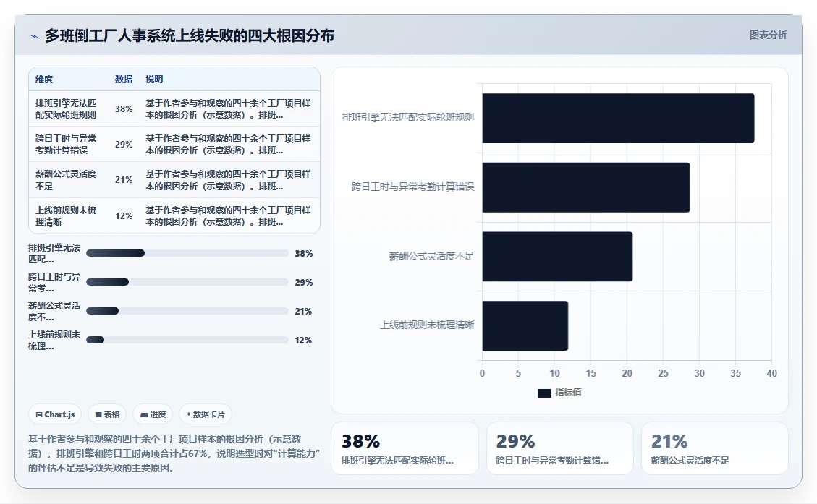Select the 进度 tag chip
Image resolution: width=817 pixels, height=504 pixels.
pyautogui.click(x=153, y=414)
